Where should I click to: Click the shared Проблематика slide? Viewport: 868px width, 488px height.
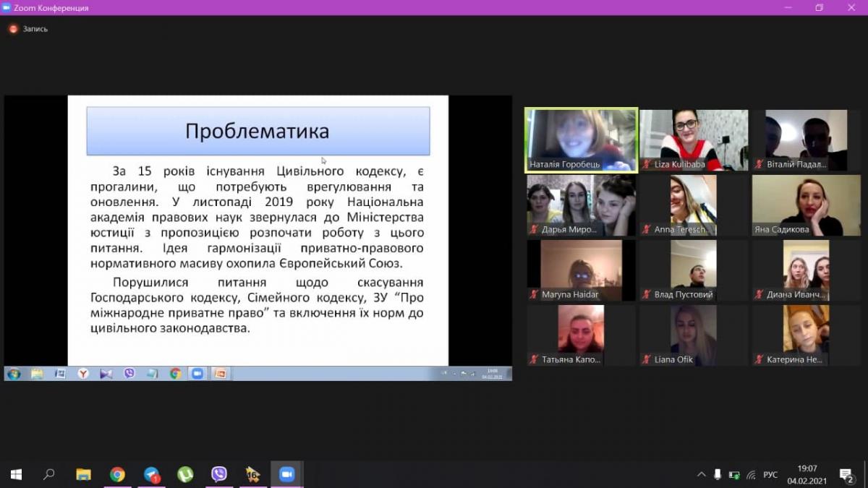258,230
